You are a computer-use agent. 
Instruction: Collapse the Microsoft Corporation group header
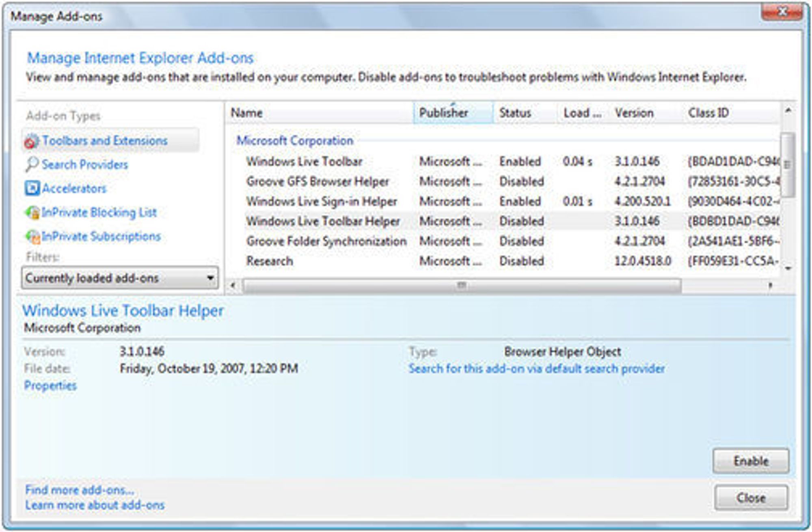click(295, 140)
